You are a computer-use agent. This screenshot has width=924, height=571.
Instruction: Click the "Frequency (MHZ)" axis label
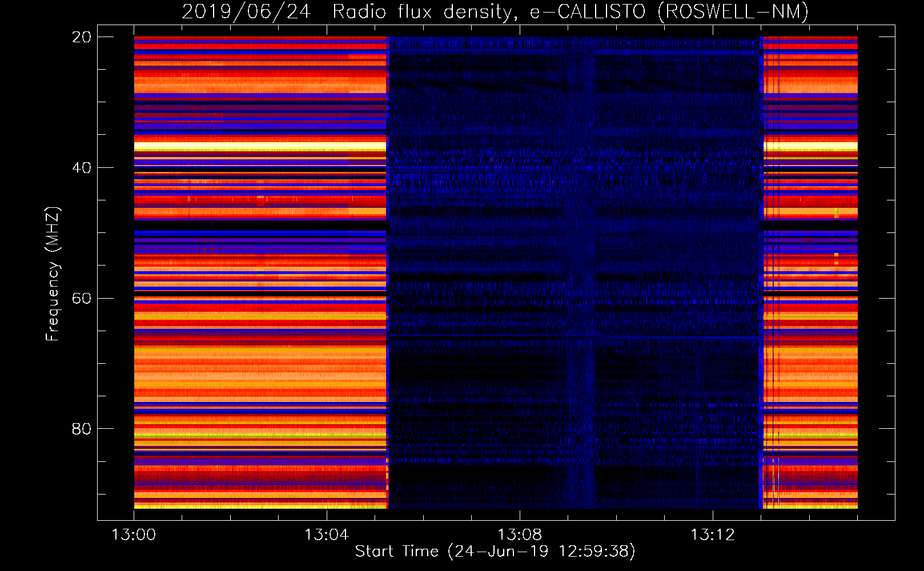tap(53, 274)
